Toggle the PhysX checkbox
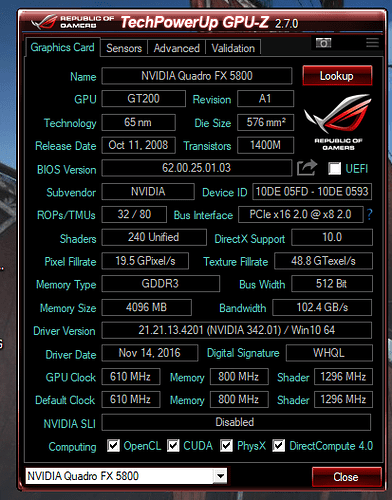 (x=226, y=445)
